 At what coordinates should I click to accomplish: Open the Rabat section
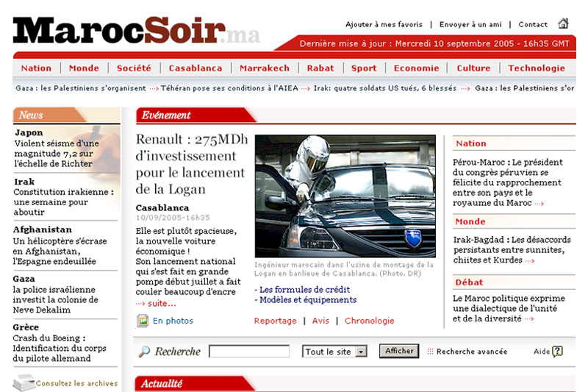[x=320, y=68]
